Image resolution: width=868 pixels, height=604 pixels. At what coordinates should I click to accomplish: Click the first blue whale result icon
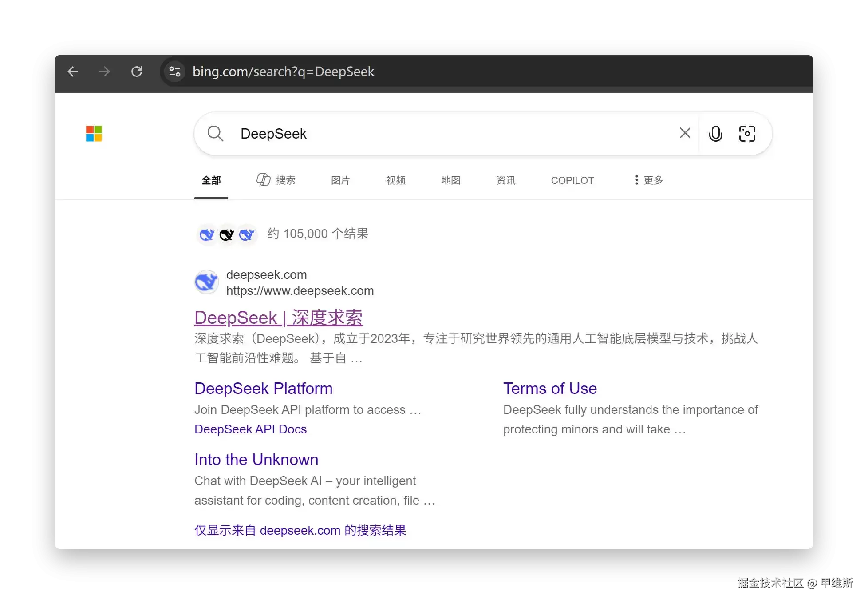pyautogui.click(x=206, y=234)
